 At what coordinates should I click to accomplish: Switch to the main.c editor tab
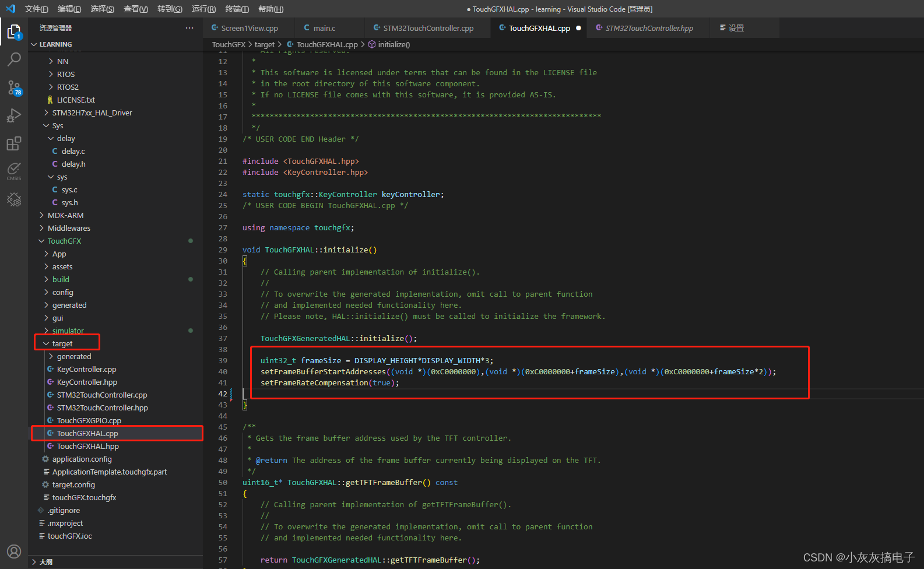[324, 28]
